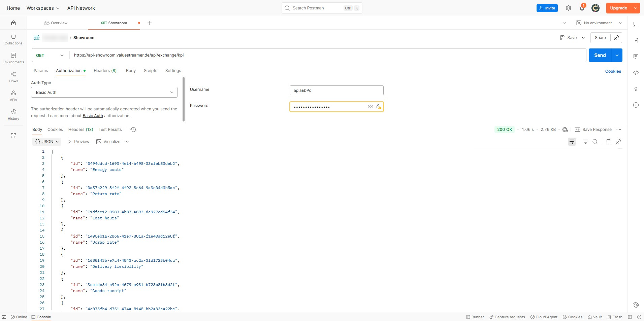Click the auth panel vertical scrollbar
Viewport: 644px width, 321px height.
(x=184, y=99)
